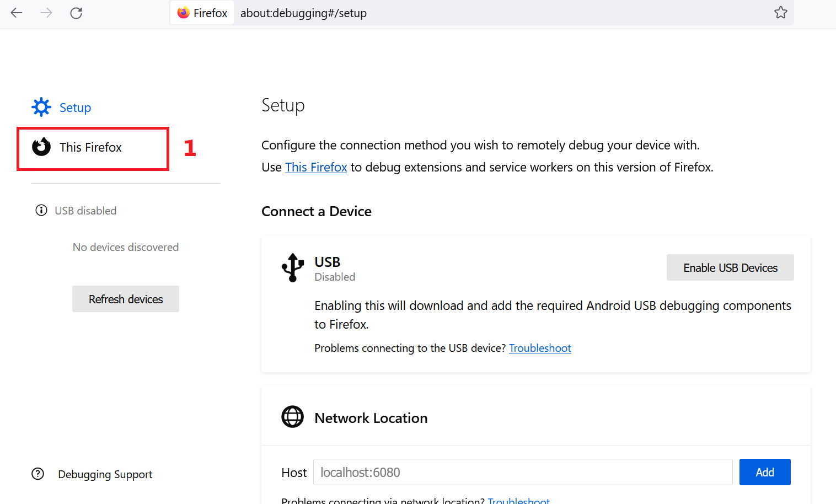836x504 pixels.
Task: Click the Debugging Support question mark icon
Action: [38, 474]
